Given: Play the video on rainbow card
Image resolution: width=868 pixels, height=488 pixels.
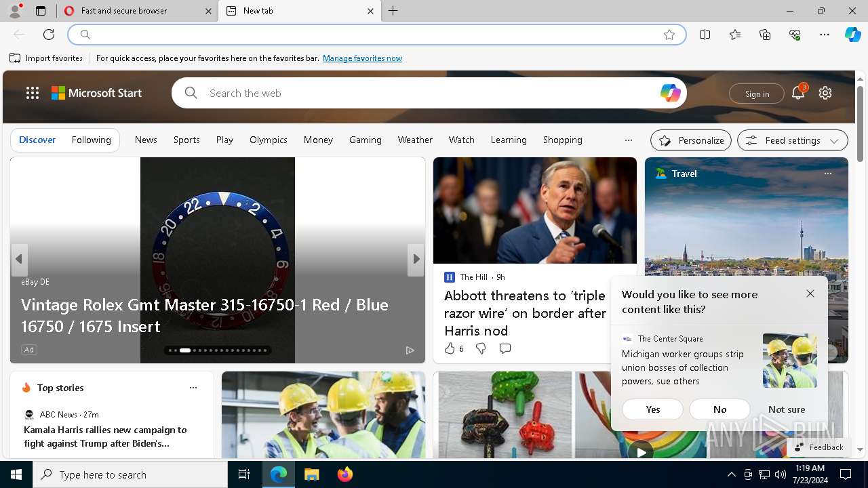Looking at the screenshot, I should point(641,451).
